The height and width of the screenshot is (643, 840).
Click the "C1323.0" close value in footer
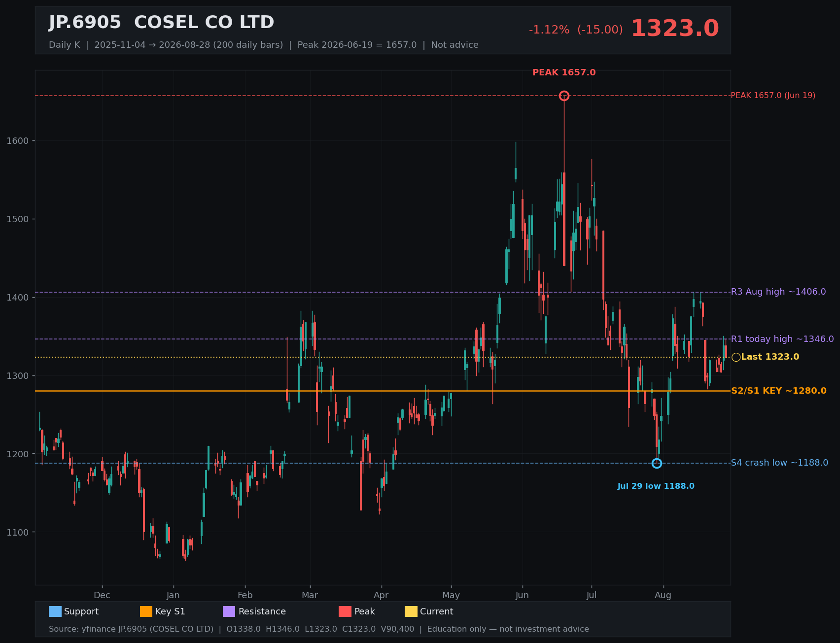coord(359,629)
